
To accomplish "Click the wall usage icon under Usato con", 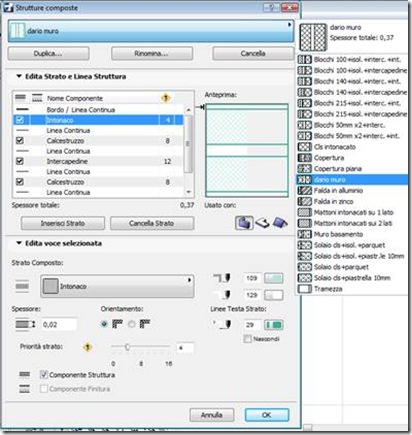I will click(244, 223).
